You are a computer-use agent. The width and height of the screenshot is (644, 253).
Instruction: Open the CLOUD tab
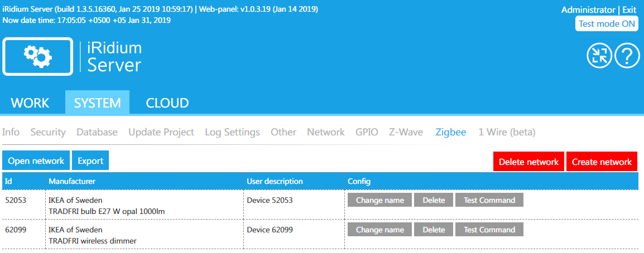click(167, 103)
